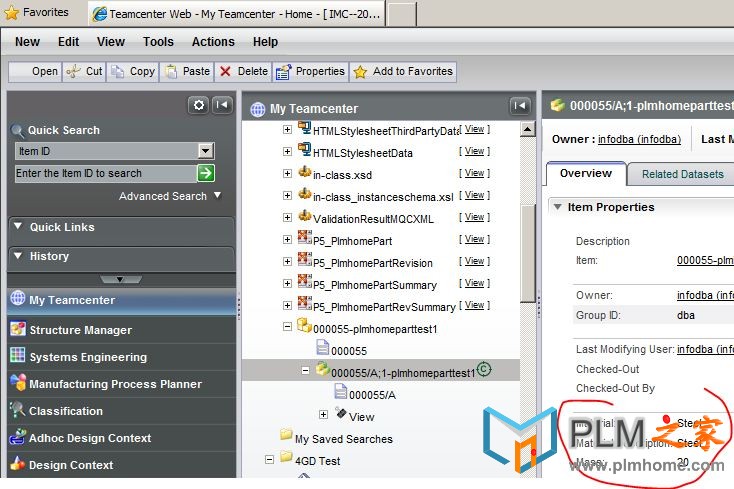Viewport: 734px width, 489px height.
Task: Click the Classification icon
Action: point(17,409)
